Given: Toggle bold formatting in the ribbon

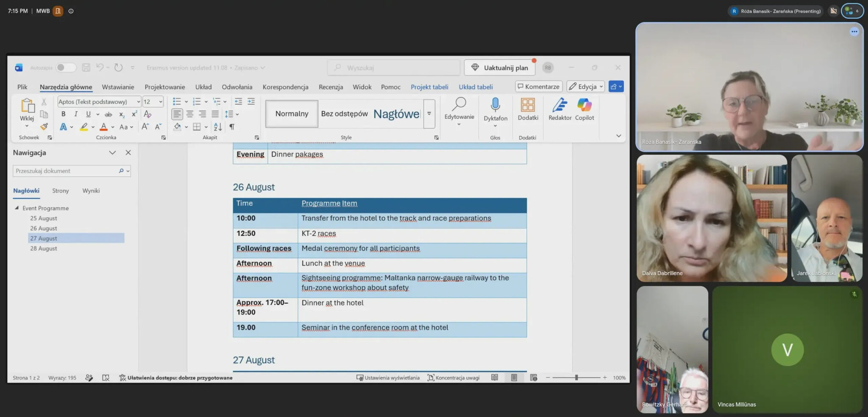Looking at the screenshot, I should [x=63, y=114].
